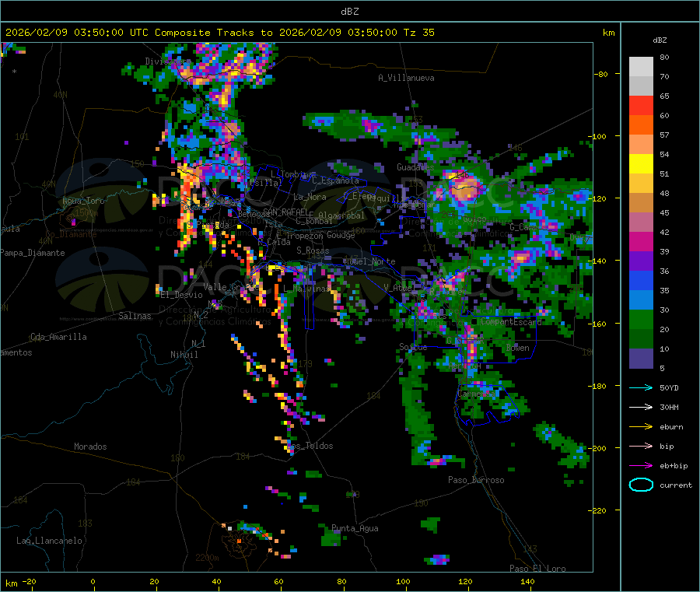This screenshot has width=700, height=592.
Task: Select the red 60-65 dBZ swatch
Action: pyautogui.click(x=641, y=105)
